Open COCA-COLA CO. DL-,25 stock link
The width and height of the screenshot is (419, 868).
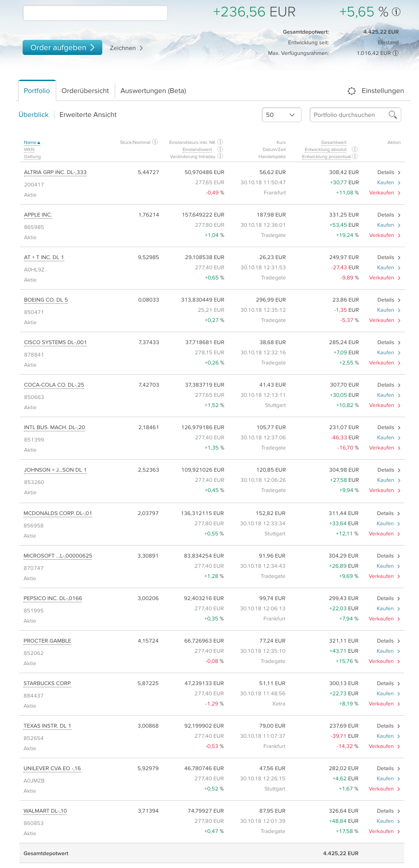54,385
